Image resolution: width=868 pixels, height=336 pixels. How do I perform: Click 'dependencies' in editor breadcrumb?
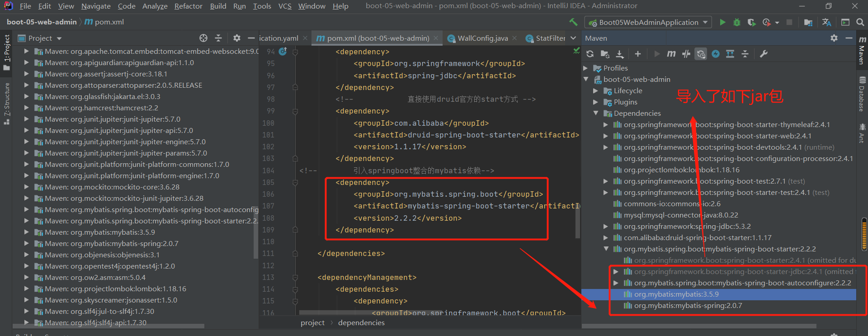click(x=361, y=323)
